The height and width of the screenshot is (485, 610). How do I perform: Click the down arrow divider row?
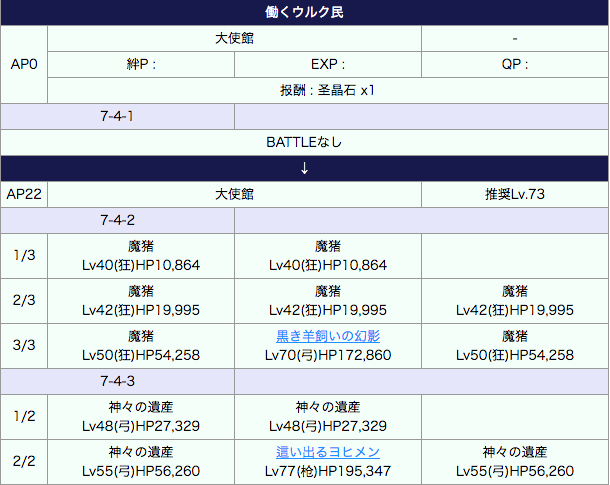(304, 167)
